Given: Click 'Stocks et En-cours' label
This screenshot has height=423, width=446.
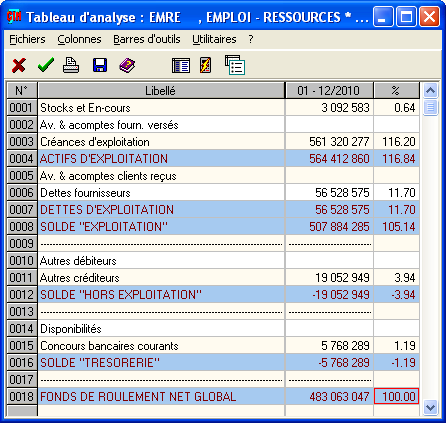Looking at the screenshot, I should tap(85, 108).
